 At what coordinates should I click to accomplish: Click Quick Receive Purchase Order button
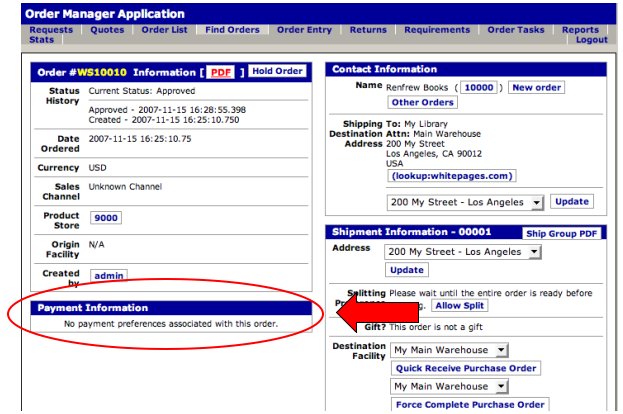[466, 368]
